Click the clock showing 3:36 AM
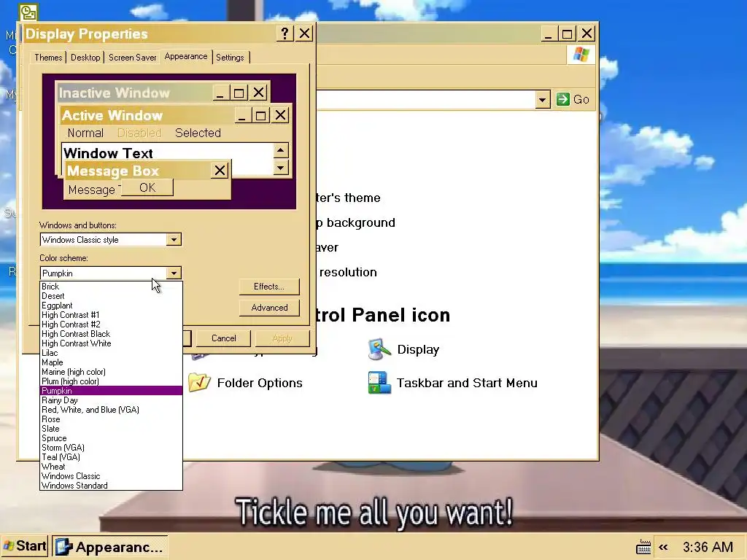Image resolution: width=747 pixels, height=560 pixels. (708, 547)
